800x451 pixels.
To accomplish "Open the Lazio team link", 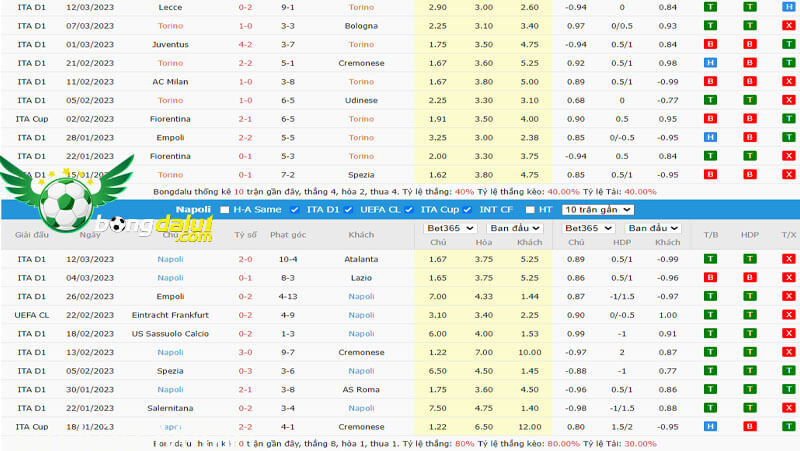I will tap(361, 278).
